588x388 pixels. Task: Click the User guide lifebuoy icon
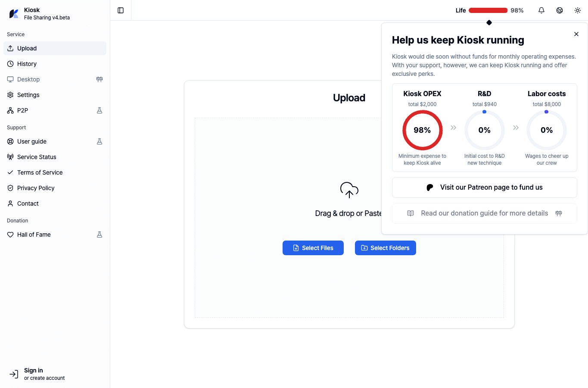10,141
